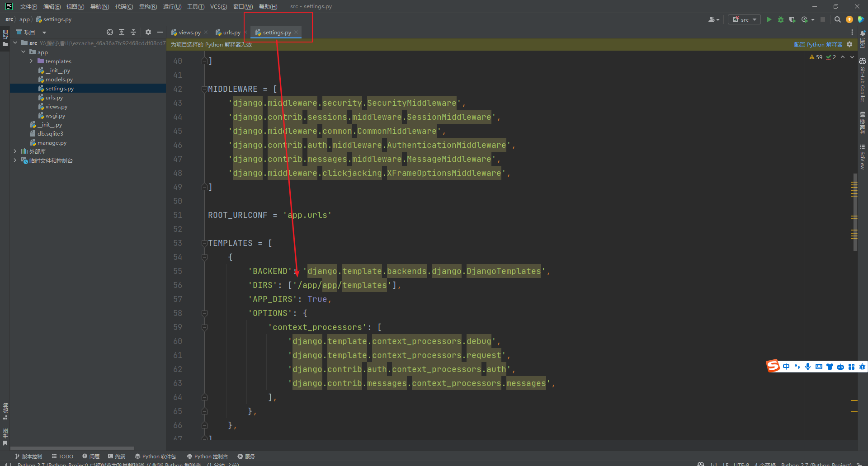Click the editor vertical scrollbar
The height and width of the screenshot is (466, 868).
point(855,212)
